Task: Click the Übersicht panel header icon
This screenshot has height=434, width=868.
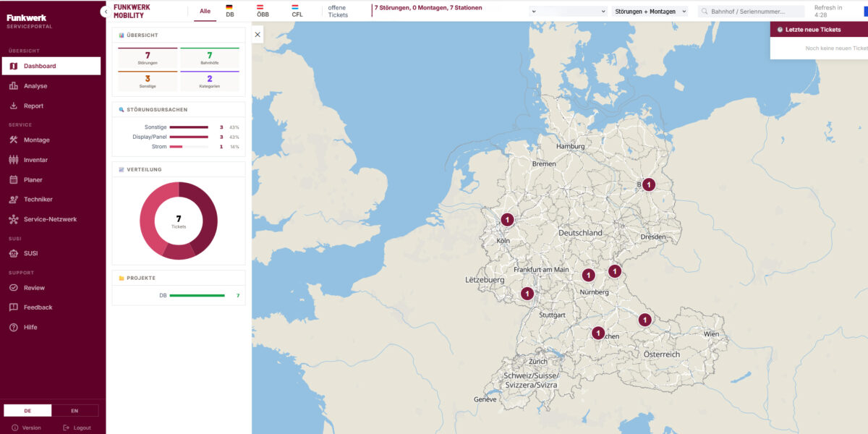Action: (122, 35)
